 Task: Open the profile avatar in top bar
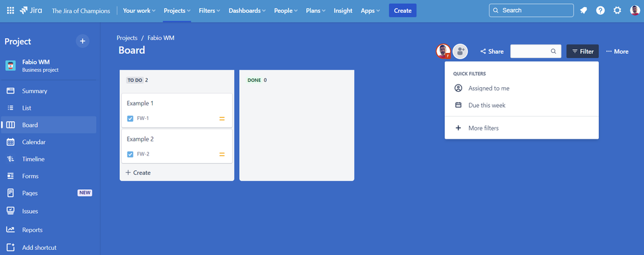pos(635,11)
